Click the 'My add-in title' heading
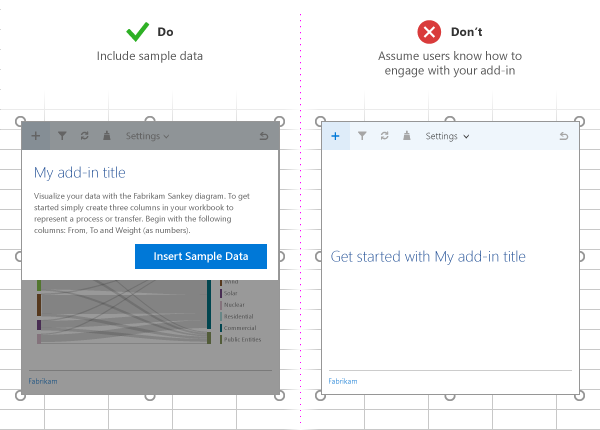 [80, 173]
